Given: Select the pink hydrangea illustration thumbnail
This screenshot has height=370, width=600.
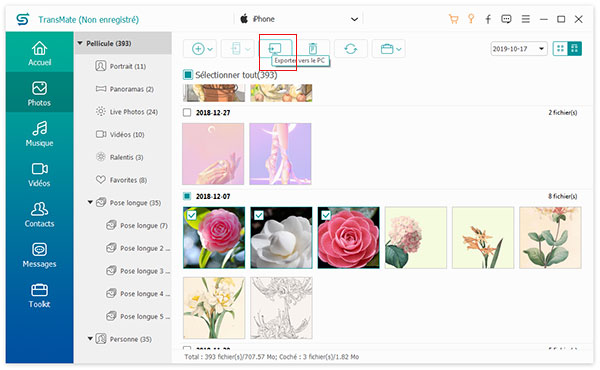Looking at the screenshot, I should 416,238.
